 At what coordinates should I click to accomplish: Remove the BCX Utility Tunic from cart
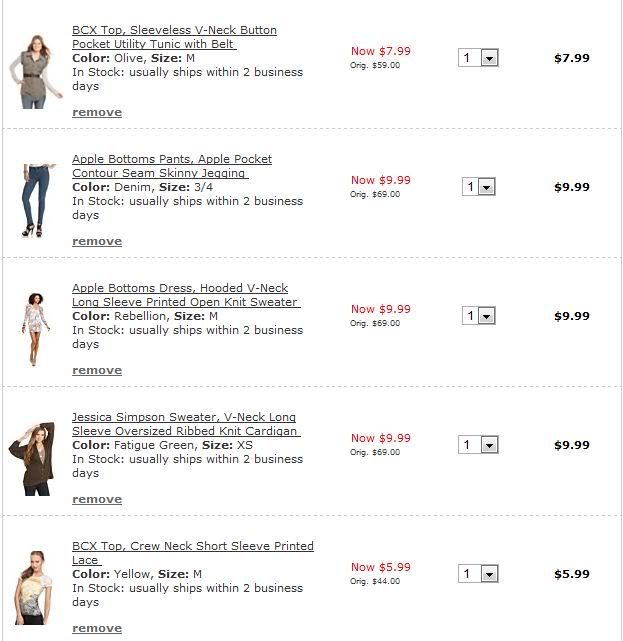97,112
